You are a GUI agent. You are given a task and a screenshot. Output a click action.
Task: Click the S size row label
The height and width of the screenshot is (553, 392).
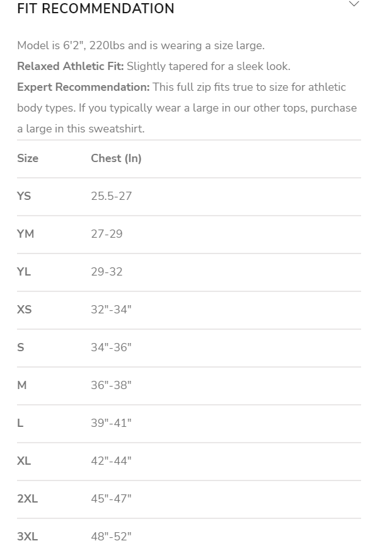point(21,347)
